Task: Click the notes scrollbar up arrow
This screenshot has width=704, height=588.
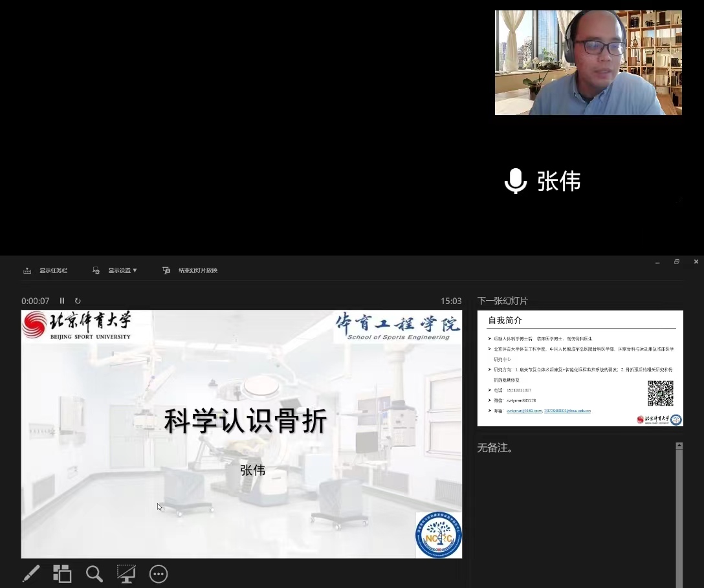Action: 679,446
